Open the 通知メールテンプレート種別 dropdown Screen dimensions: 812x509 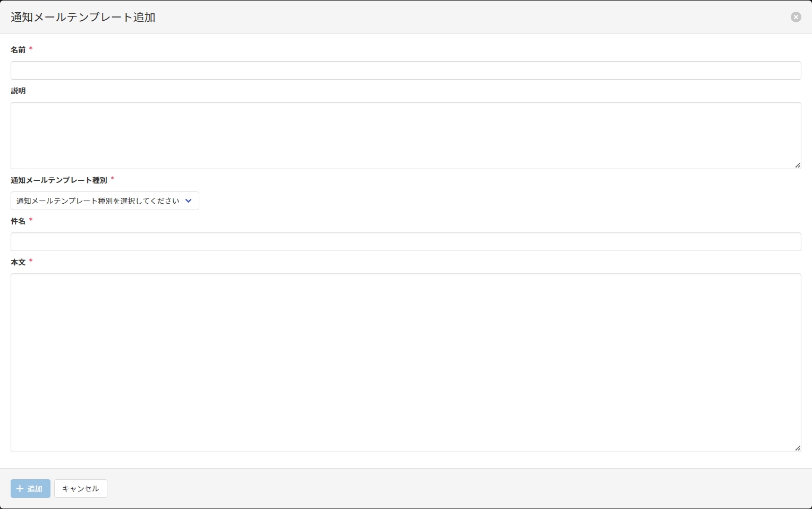click(x=105, y=201)
